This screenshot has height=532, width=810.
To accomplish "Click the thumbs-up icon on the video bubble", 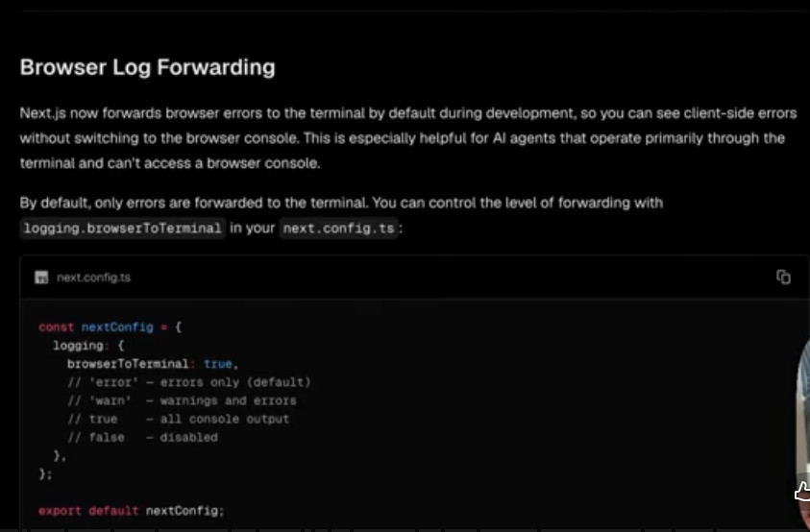I will [802, 493].
